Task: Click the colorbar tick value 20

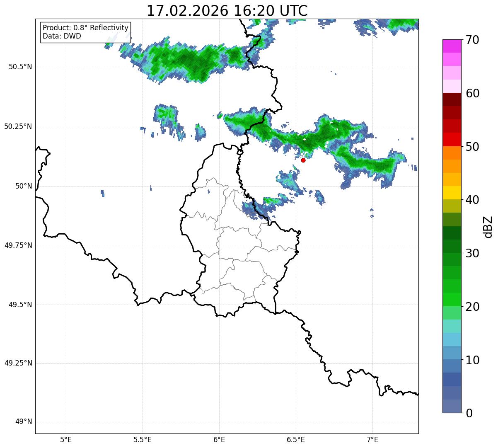Action: (x=472, y=307)
